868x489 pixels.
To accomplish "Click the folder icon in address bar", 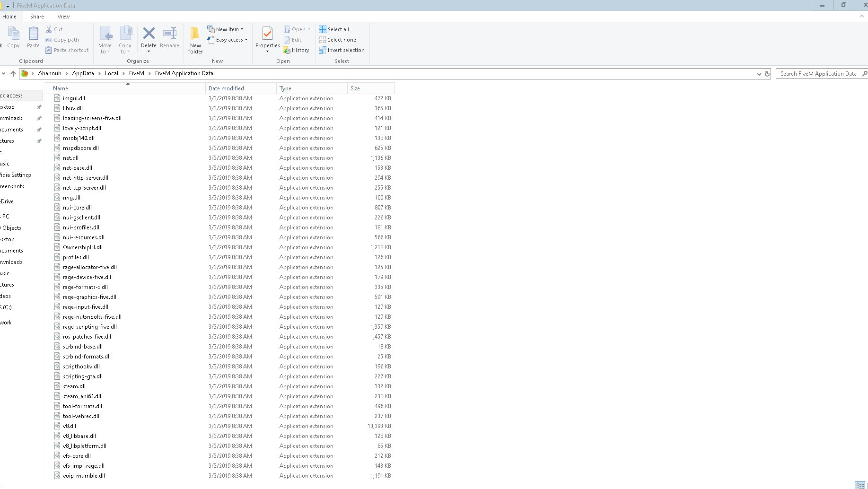I will tap(25, 73).
